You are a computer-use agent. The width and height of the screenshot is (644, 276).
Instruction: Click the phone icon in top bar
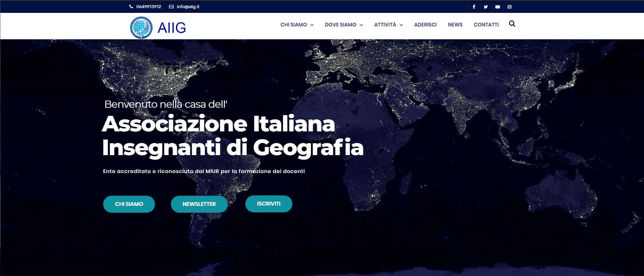(131, 6)
